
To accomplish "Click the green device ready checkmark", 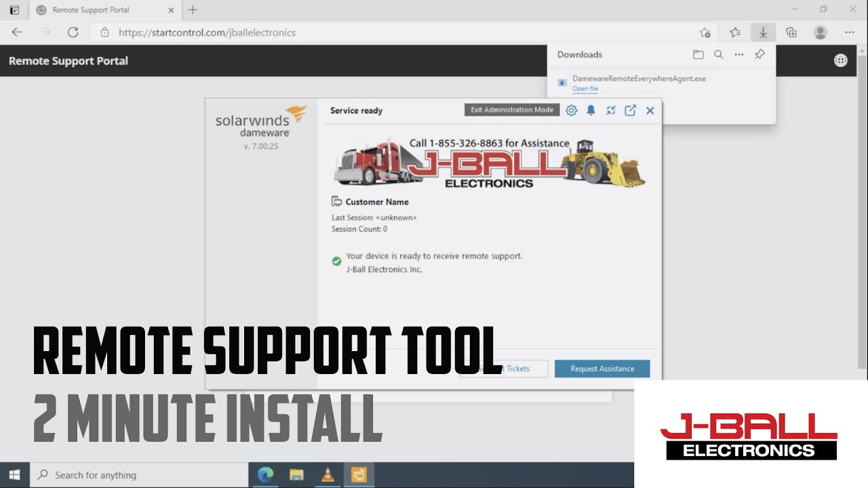I will (x=336, y=261).
